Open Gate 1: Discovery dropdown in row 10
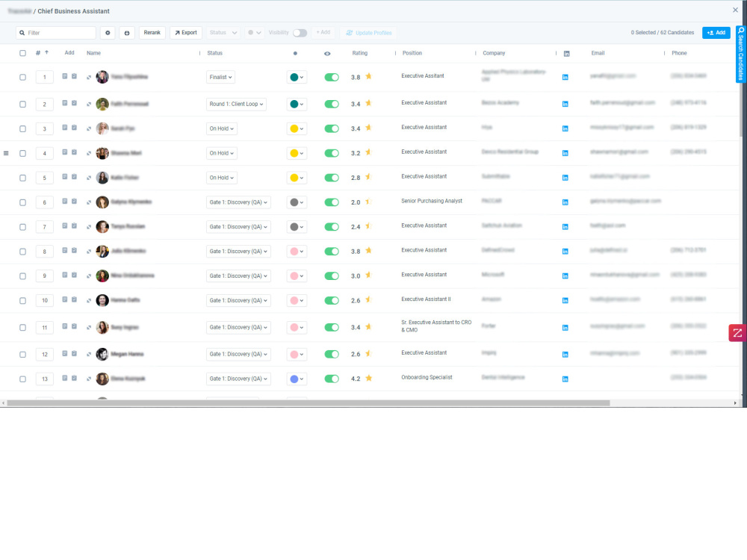 pos(238,300)
